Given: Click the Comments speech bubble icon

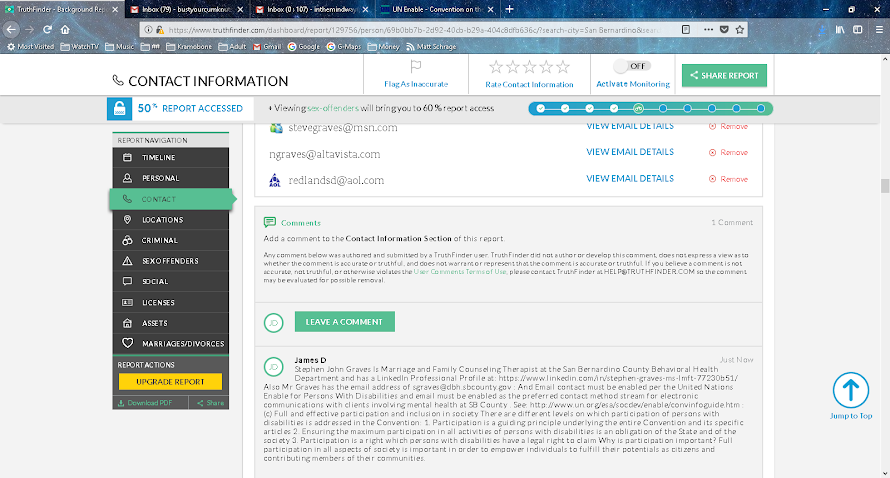Looking at the screenshot, I should pos(270,222).
